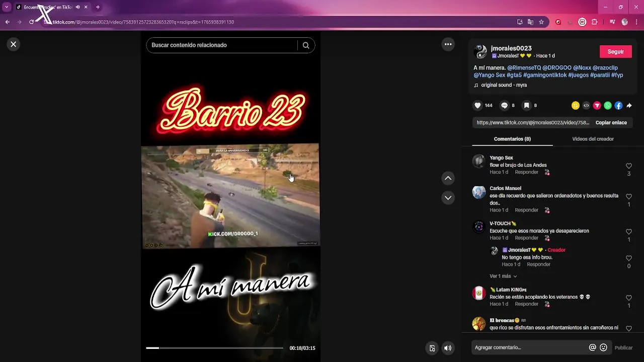Open Carlos Manuel's profile name

(x=505, y=189)
